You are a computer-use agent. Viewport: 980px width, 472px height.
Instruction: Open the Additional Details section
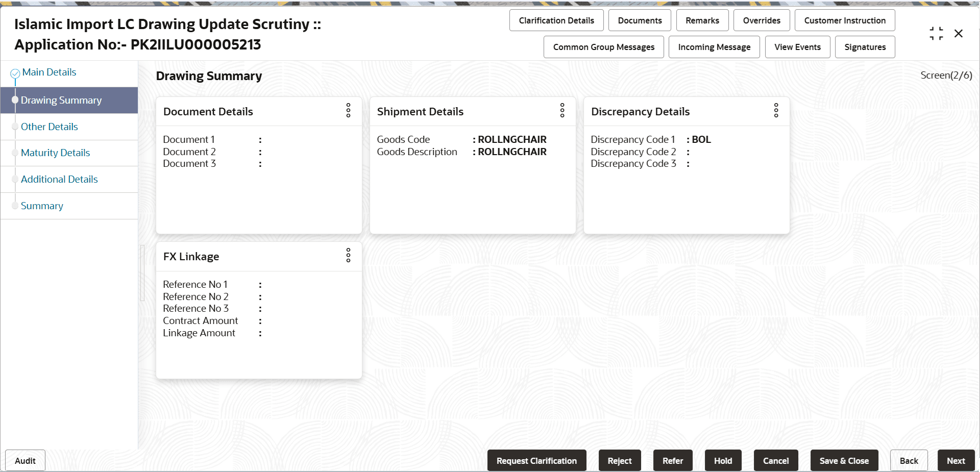point(59,179)
